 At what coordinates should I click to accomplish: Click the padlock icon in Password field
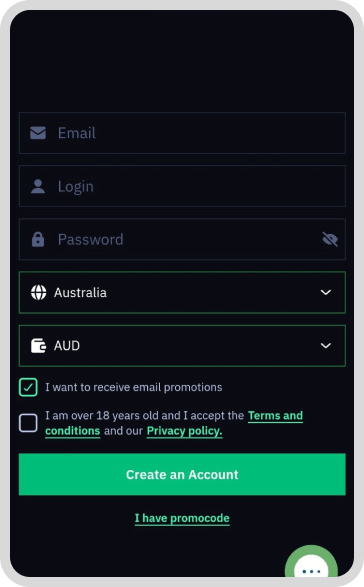coord(38,239)
